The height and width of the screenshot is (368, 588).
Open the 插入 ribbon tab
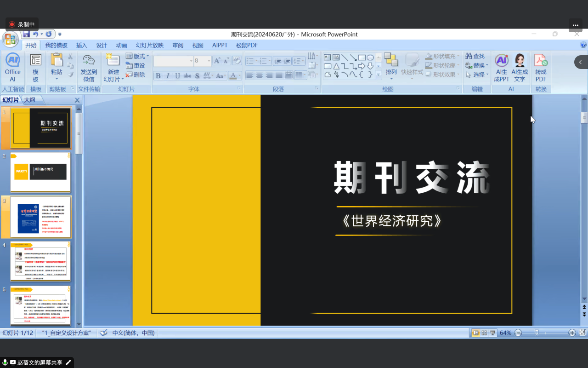point(81,45)
